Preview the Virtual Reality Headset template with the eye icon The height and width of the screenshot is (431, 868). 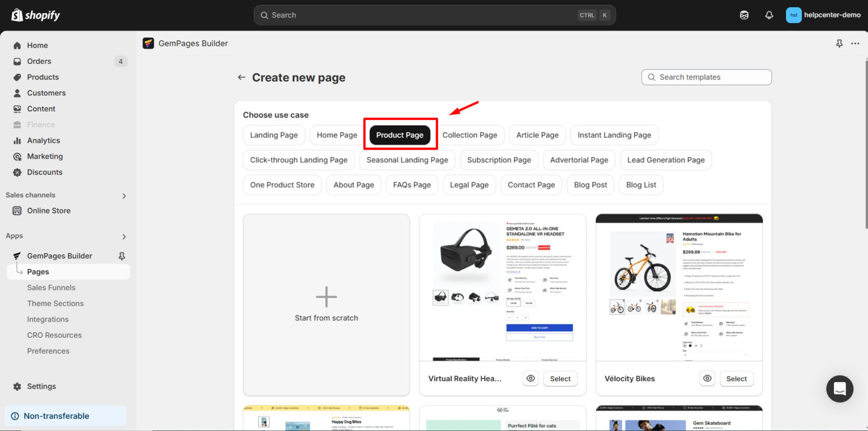click(530, 378)
